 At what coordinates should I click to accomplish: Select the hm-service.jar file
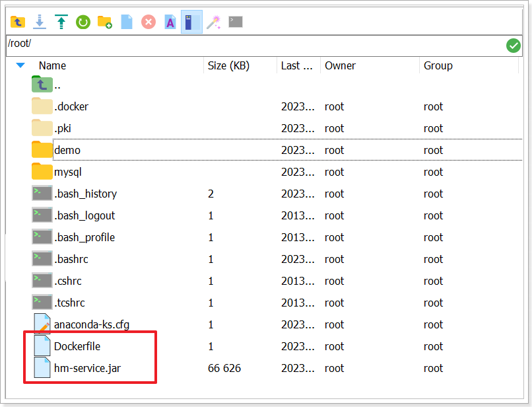coord(277,368)
